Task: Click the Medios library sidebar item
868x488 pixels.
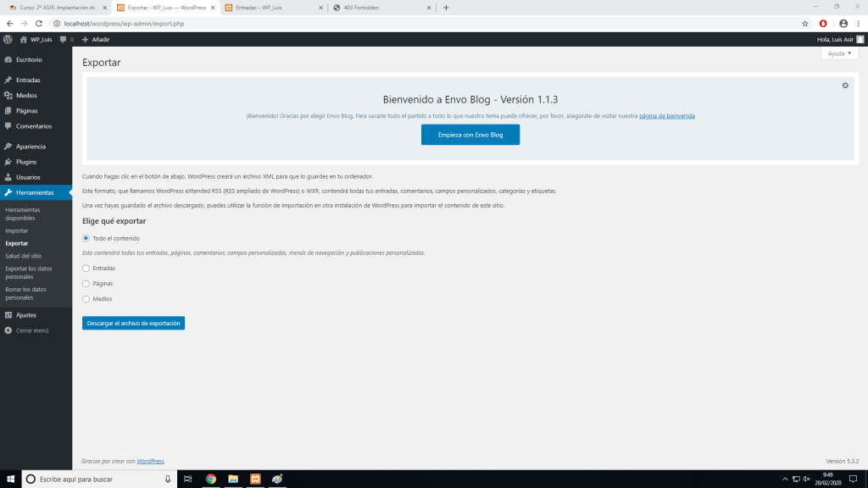Action: 26,96
